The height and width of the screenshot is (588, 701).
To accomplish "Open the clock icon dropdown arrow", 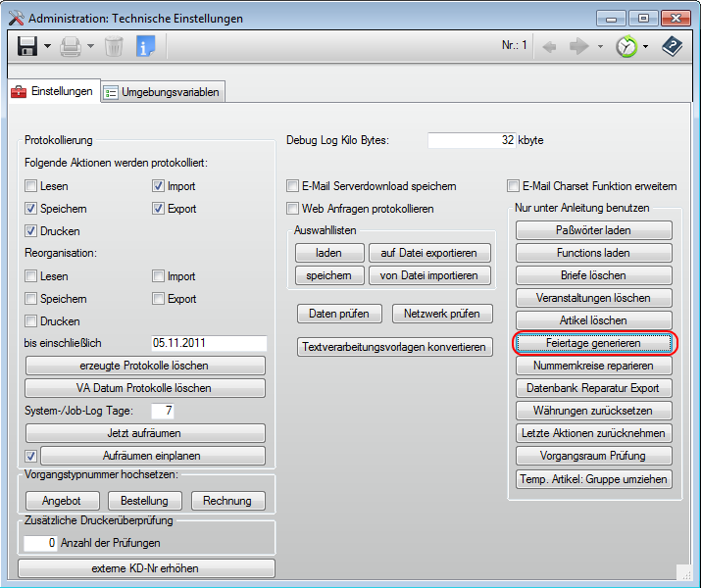I will tap(645, 46).
